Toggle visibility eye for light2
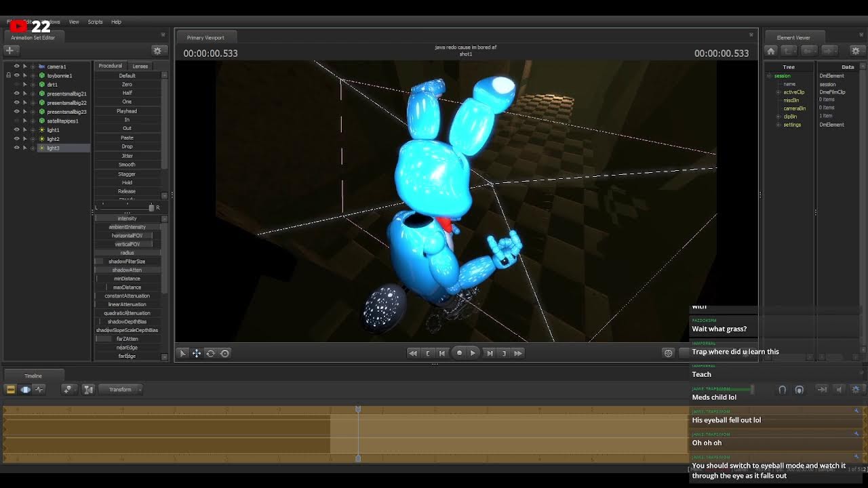This screenshot has height=488, width=868. point(17,139)
